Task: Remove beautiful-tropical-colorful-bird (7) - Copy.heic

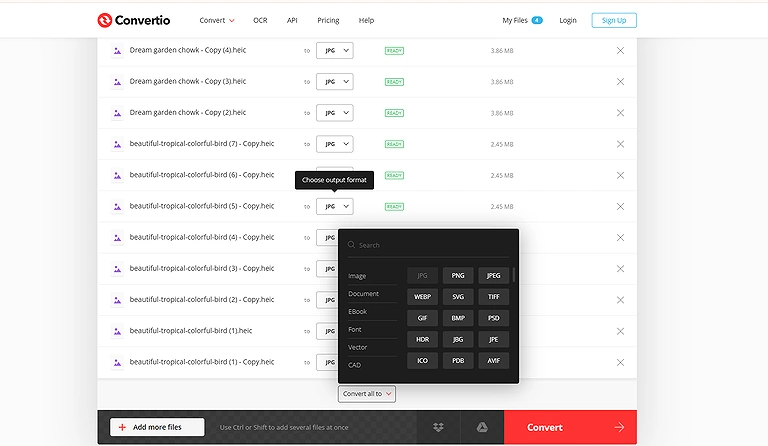Action: (x=620, y=144)
